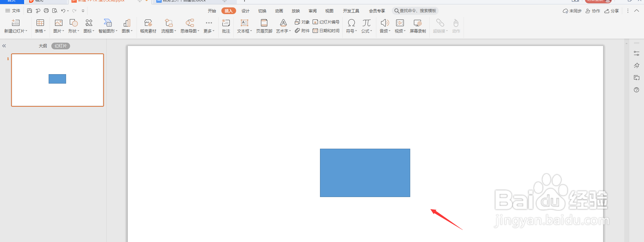Image resolution: width=644 pixels, height=242 pixels.
Task: Expand the 音频 dropdown arrow
Action: tap(389, 31)
